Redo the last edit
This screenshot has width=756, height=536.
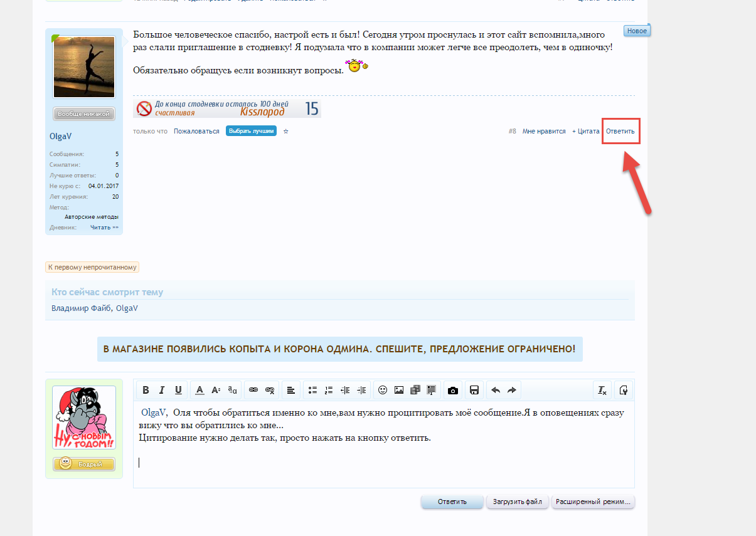coord(512,390)
